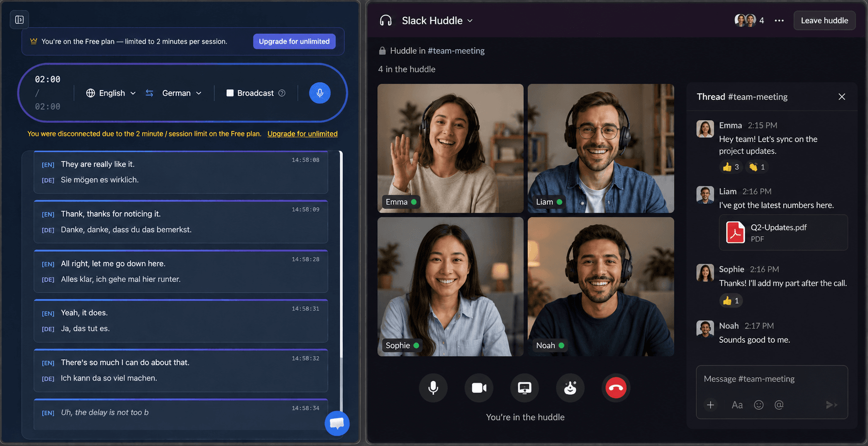Screen dimensions: 868x446
Task: Click transcript 'All right, let me go down here.'
Action: (x=113, y=263)
